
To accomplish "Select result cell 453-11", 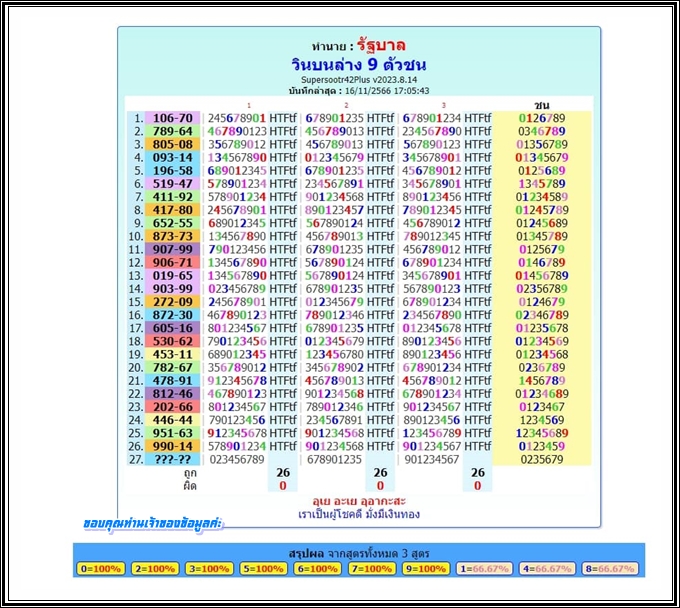I will 173,354.
